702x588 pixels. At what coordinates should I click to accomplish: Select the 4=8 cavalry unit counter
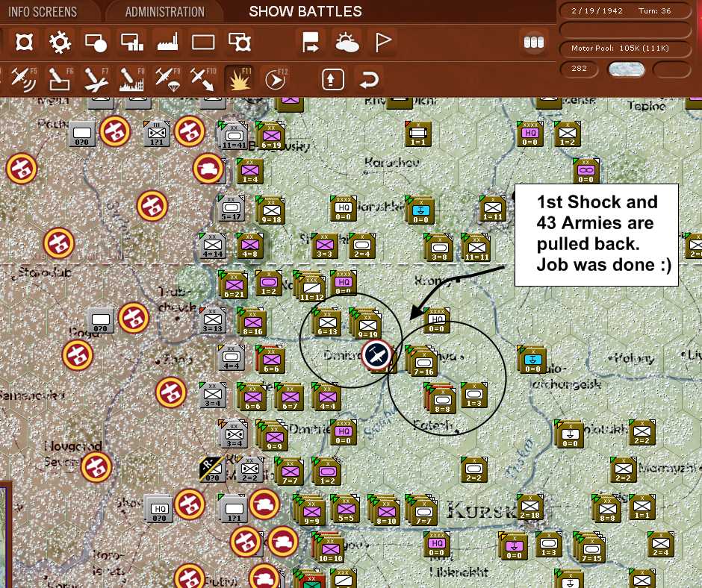pyautogui.click(x=250, y=246)
